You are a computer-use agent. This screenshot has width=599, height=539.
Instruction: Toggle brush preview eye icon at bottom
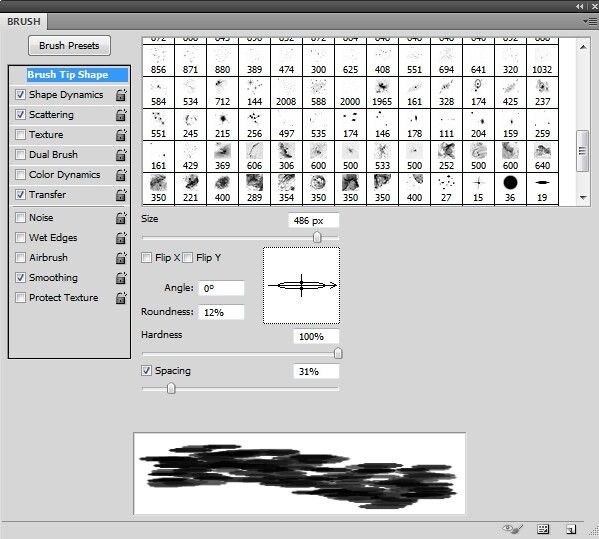512,529
